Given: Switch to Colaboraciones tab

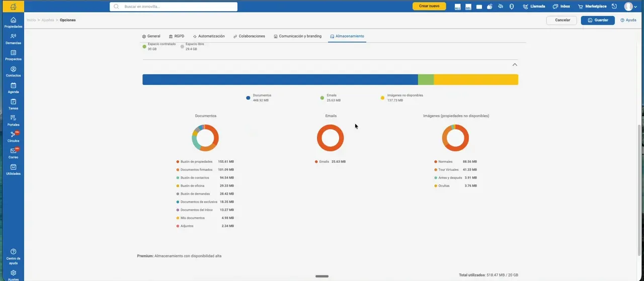Looking at the screenshot, I should (249, 36).
